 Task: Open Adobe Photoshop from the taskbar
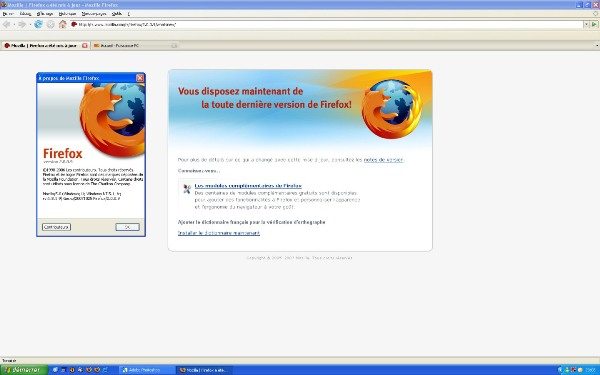coord(147,370)
